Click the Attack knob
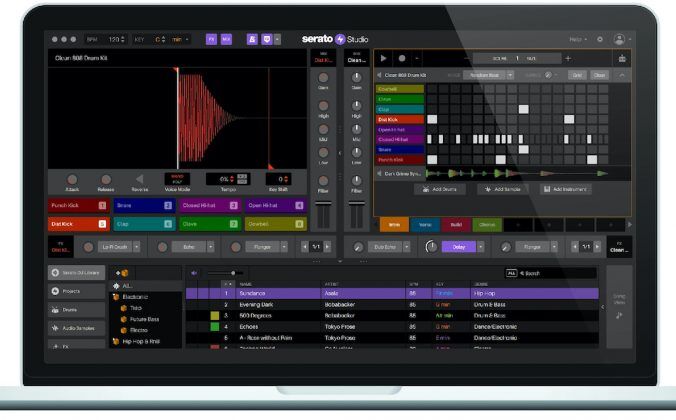 [x=72, y=179]
